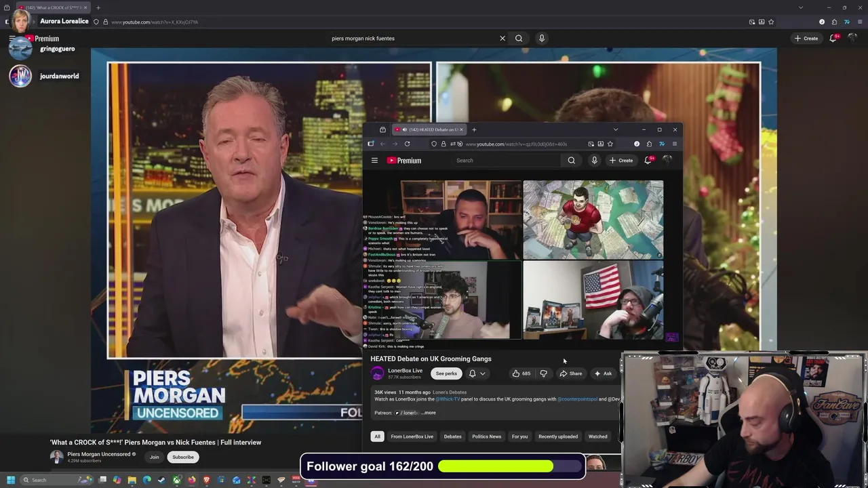Select the For you filter chip

tap(519, 436)
